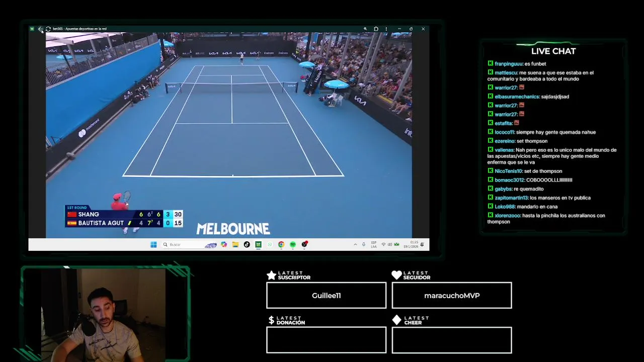Open the zoom magnifier icon in title bar
The width and height of the screenshot is (644, 362).
pos(365,29)
